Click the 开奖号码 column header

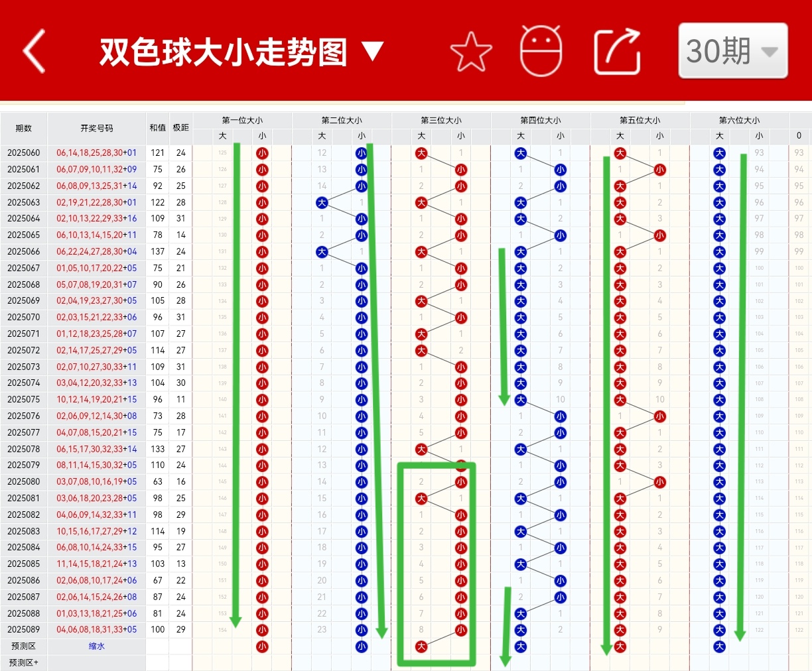pos(96,128)
